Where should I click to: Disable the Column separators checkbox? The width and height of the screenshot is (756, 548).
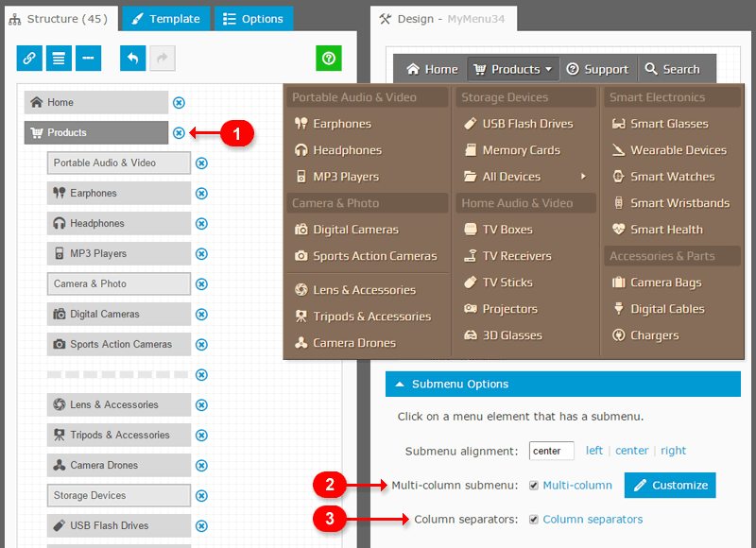click(534, 520)
